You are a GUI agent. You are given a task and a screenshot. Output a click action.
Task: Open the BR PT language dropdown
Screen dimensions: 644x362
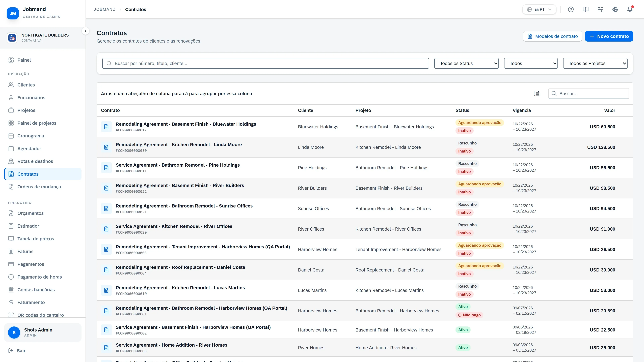pyautogui.click(x=539, y=9)
